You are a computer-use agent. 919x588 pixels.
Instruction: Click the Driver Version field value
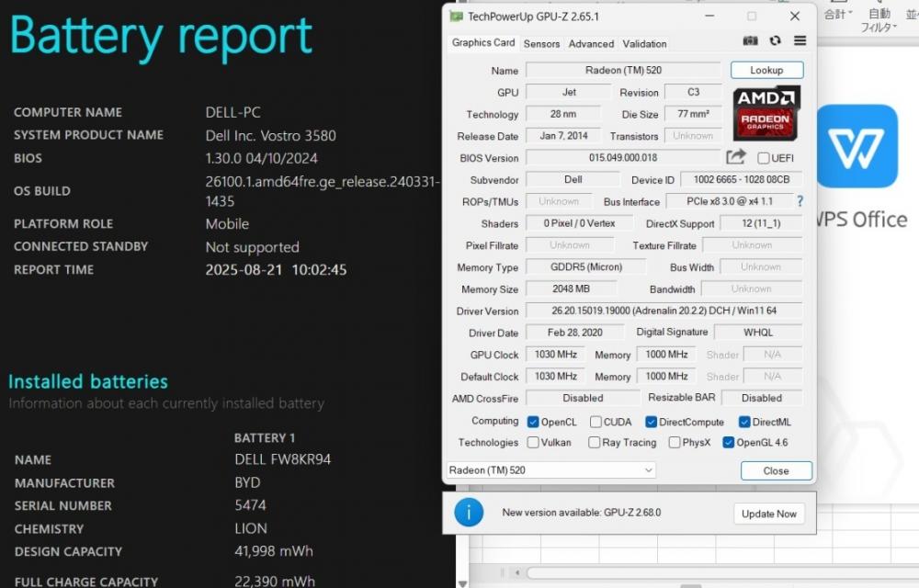pos(664,311)
